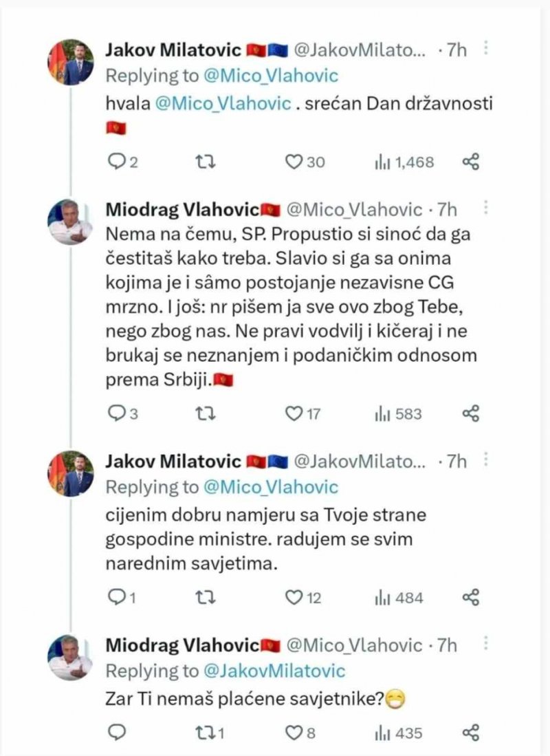
Task: Open more menu on the "Nema na čemu" tweet
Action: (x=487, y=208)
